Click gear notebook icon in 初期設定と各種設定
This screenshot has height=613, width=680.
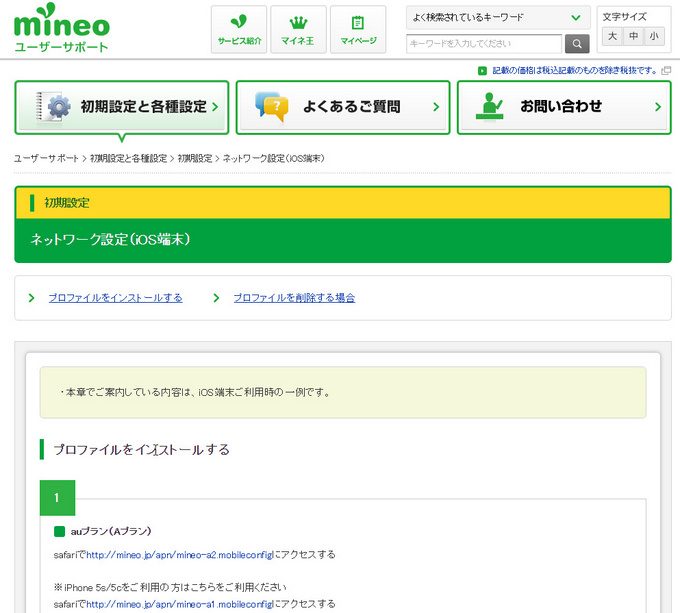coord(53,107)
